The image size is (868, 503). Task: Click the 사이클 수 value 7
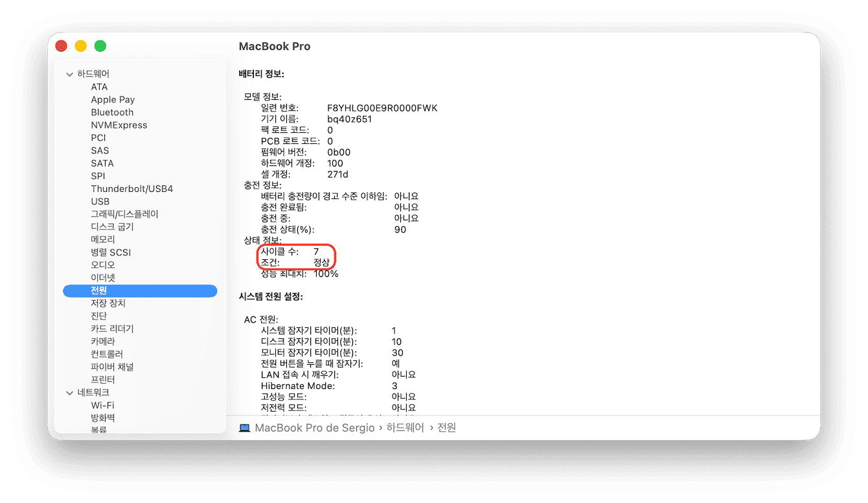(316, 251)
